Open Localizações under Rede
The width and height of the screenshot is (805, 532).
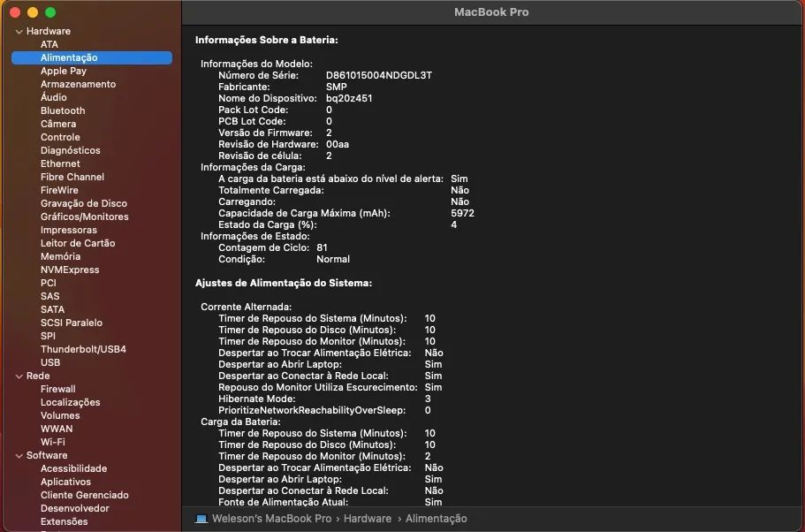click(x=71, y=403)
